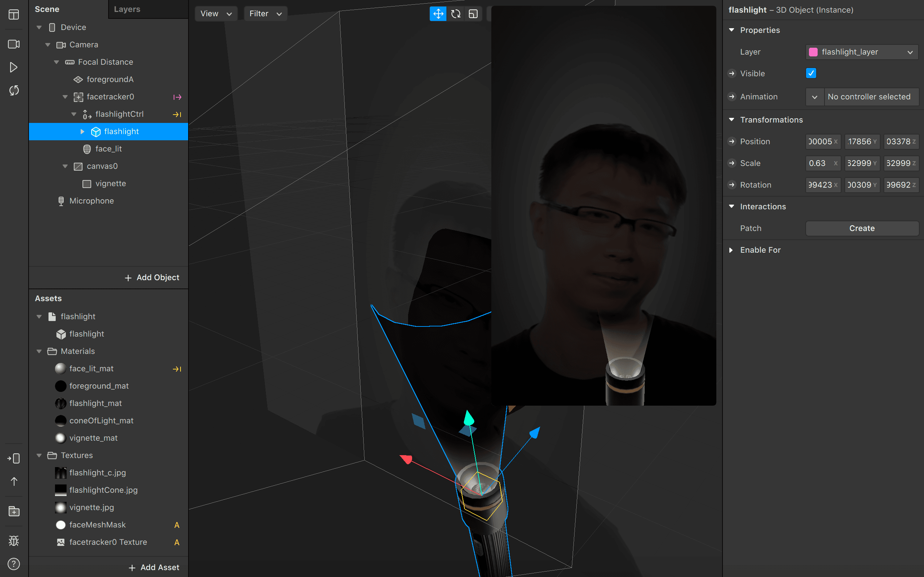This screenshot has height=577, width=924.
Task: Open the flashlight_layer dropdown
Action: click(x=861, y=52)
